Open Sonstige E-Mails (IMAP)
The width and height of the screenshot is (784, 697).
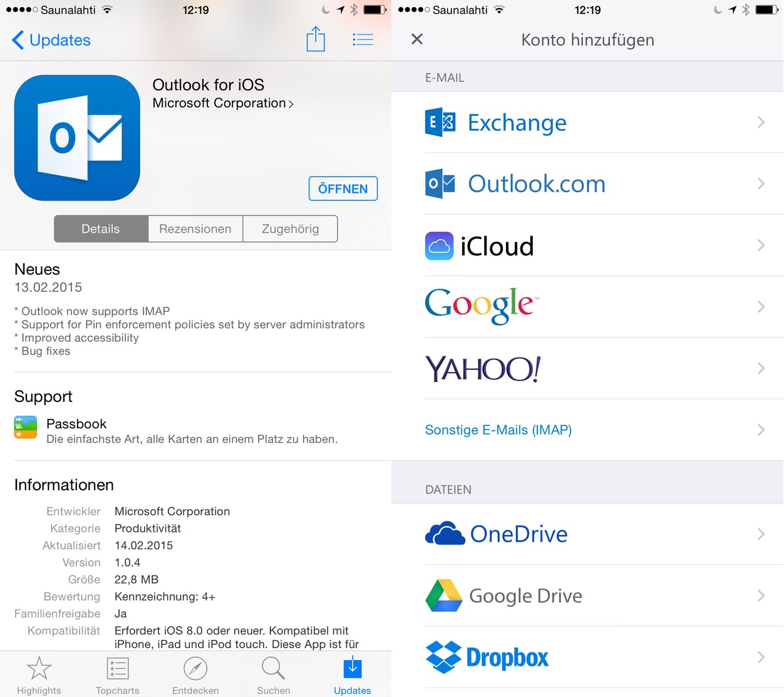pyautogui.click(x=498, y=430)
